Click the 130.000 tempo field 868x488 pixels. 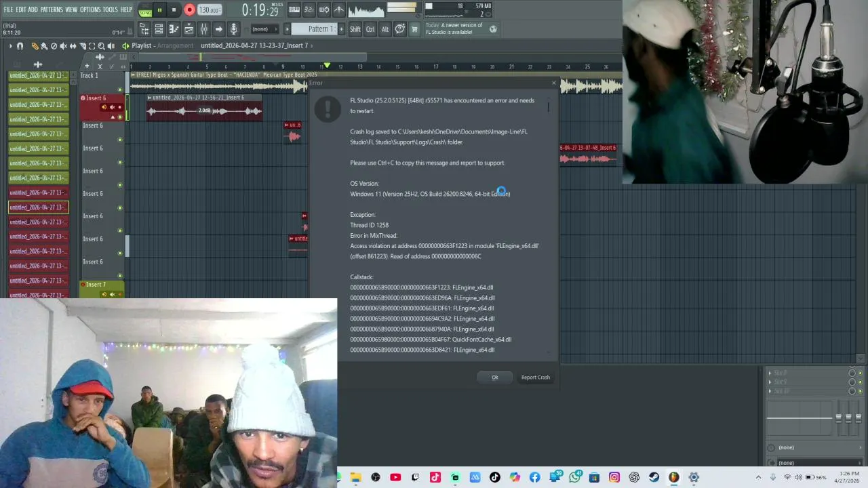coord(209,10)
